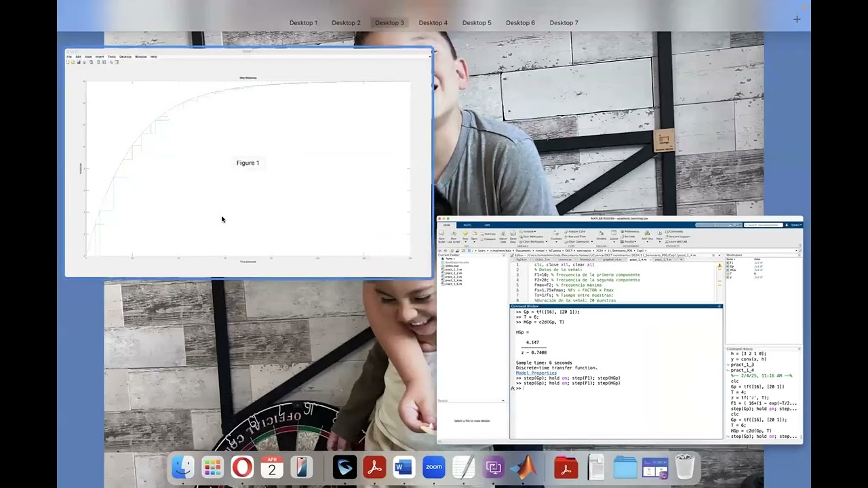The image size is (868, 488).
Task: Click Community in MATLAB ribbon
Action: pyautogui.click(x=675, y=232)
